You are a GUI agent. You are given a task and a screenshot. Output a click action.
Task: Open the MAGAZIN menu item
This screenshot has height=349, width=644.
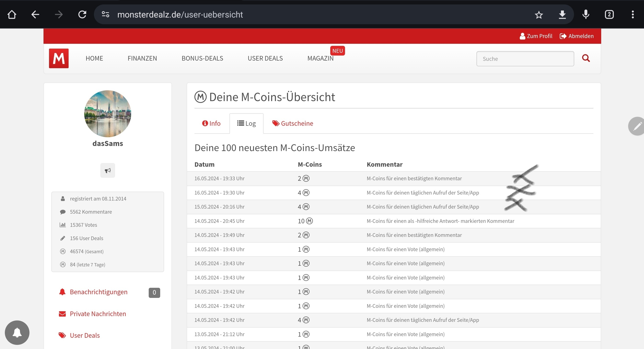pos(320,58)
